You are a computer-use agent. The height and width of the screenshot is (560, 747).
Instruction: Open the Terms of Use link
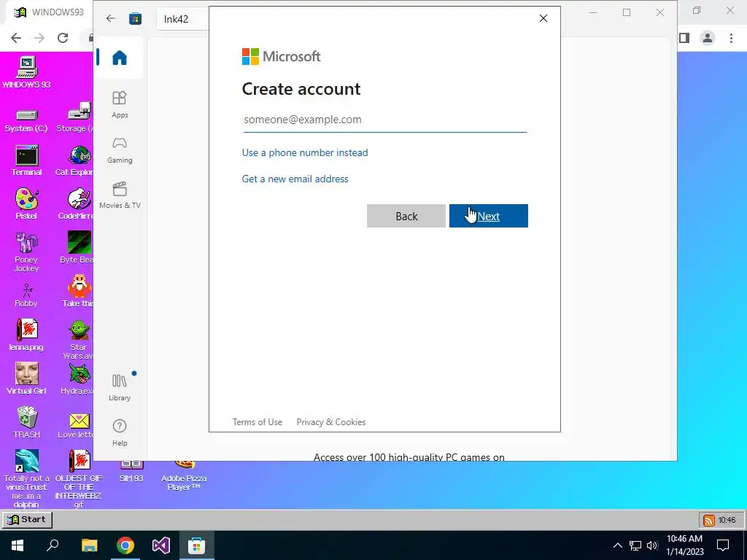pos(258,422)
